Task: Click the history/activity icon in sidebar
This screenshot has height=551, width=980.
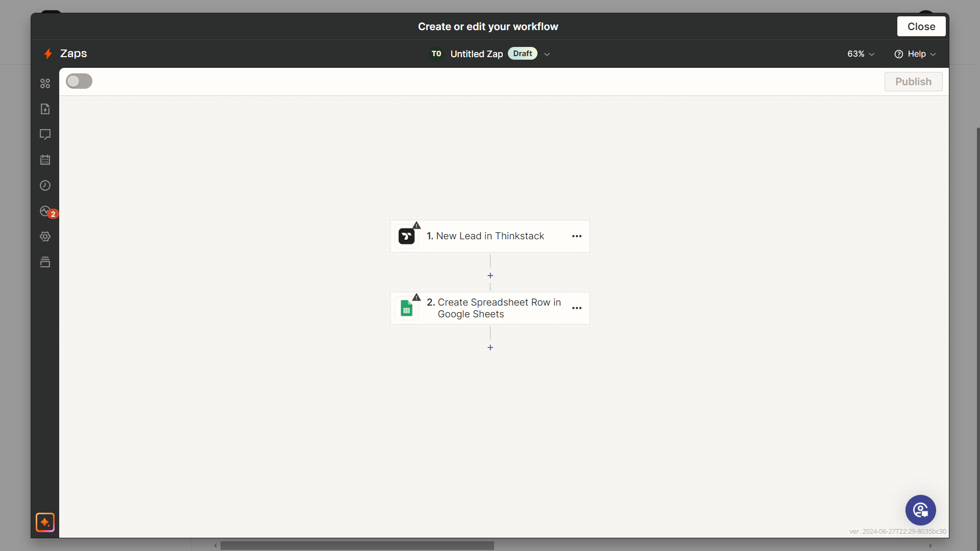Action: point(45,186)
